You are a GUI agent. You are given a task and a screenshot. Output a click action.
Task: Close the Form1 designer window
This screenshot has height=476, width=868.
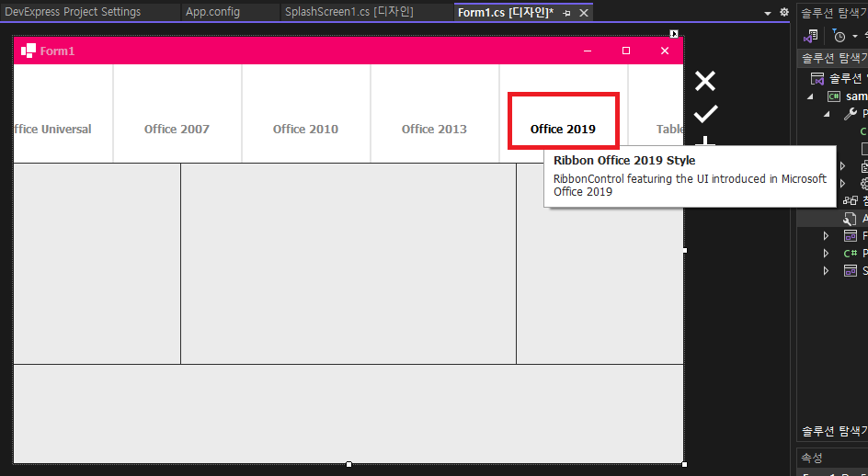(x=665, y=51)
